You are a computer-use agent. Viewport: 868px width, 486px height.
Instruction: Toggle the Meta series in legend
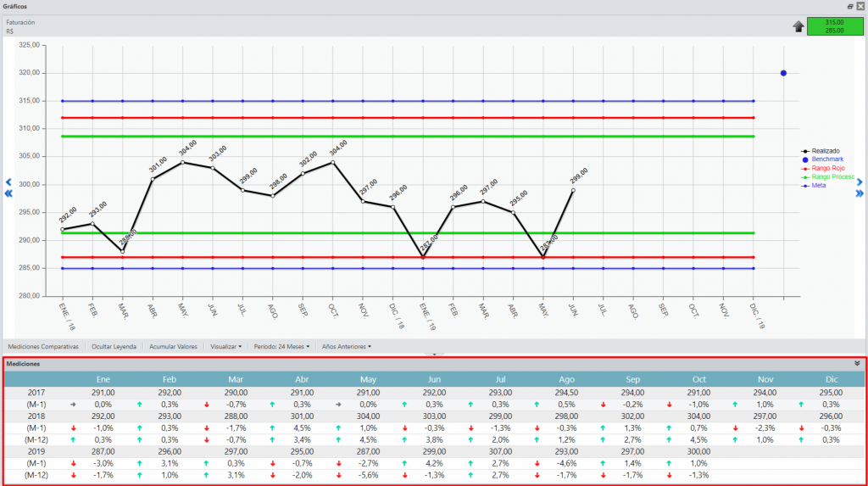(814, 186)
